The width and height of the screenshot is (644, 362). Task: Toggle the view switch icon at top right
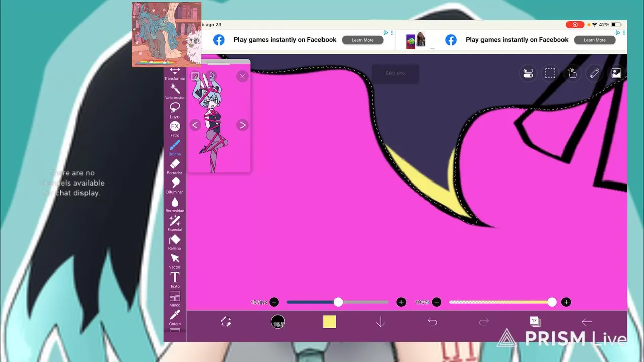click(528, 73)
